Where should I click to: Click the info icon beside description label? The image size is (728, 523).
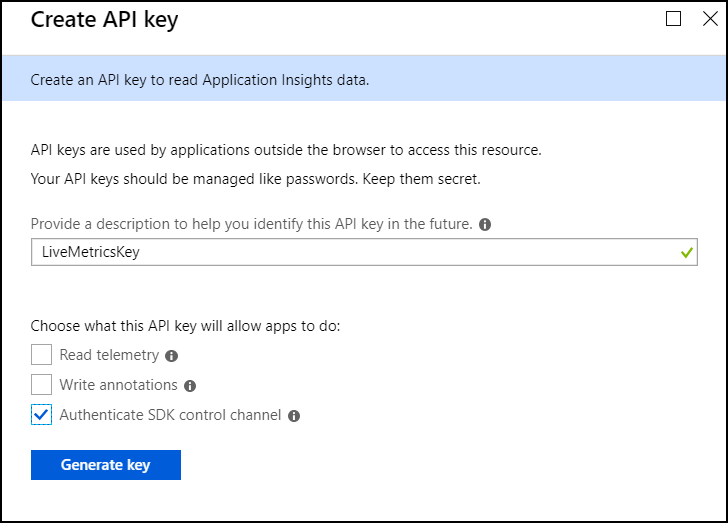pos(485,225)
